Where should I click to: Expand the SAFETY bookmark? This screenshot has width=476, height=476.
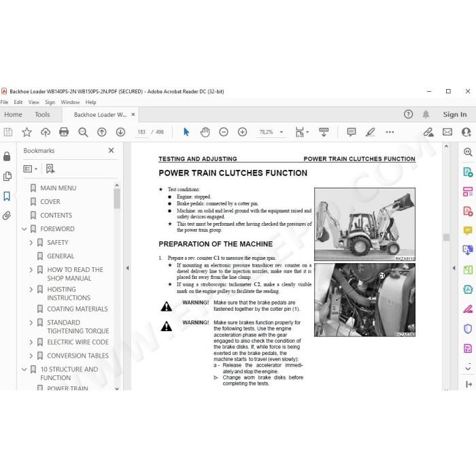click(x=31, y=243)
